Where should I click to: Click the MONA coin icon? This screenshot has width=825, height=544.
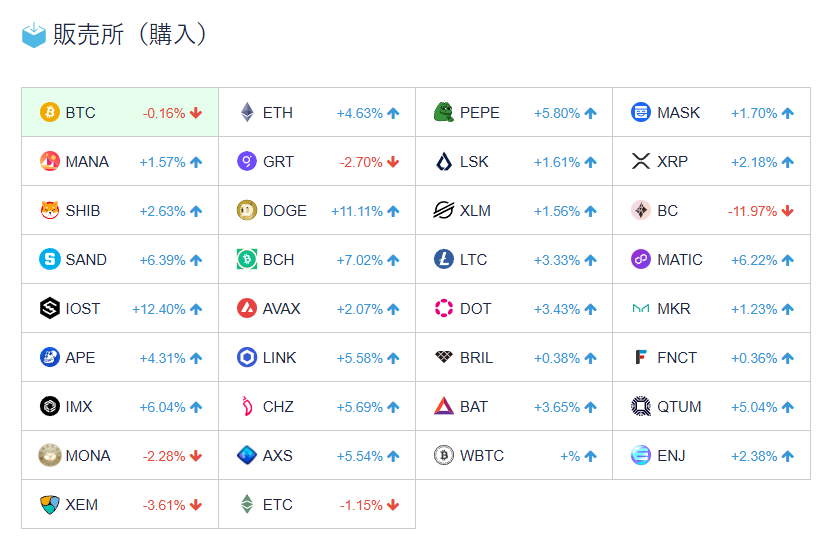(x=50, y=455)
